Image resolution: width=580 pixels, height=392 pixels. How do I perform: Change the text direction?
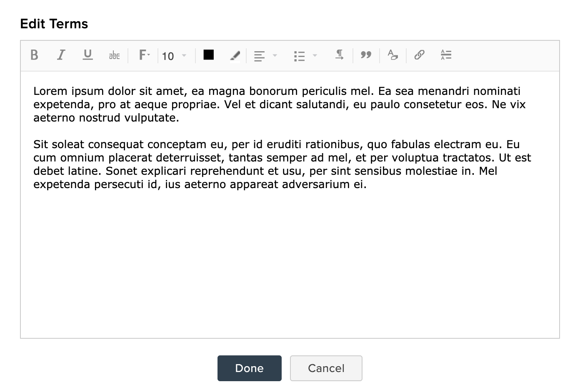click(340, 55)
